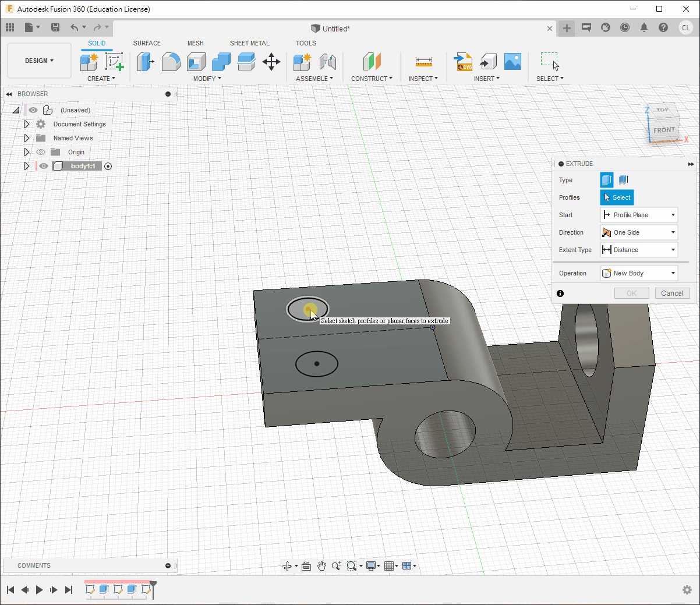Image resolution: width=700 pixels, height=605 pixels.
Task: Click the Profiles Select button
Action: tap(617, 197)
